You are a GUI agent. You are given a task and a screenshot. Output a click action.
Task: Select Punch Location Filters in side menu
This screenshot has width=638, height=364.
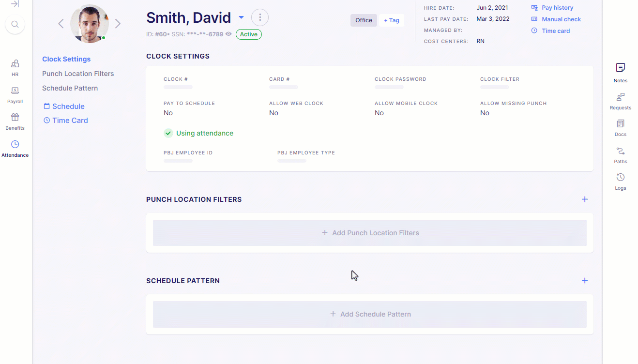pyautogui.click(x=78, y=74)
